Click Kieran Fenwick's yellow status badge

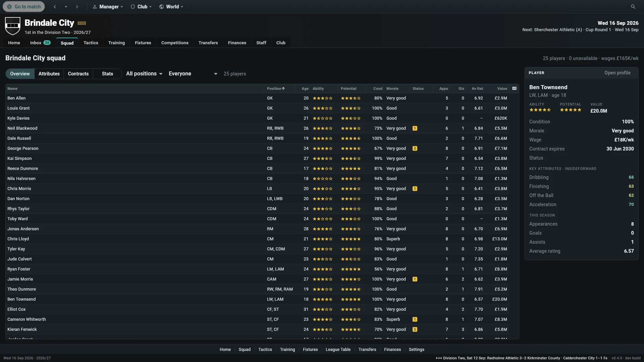(415, 329)
